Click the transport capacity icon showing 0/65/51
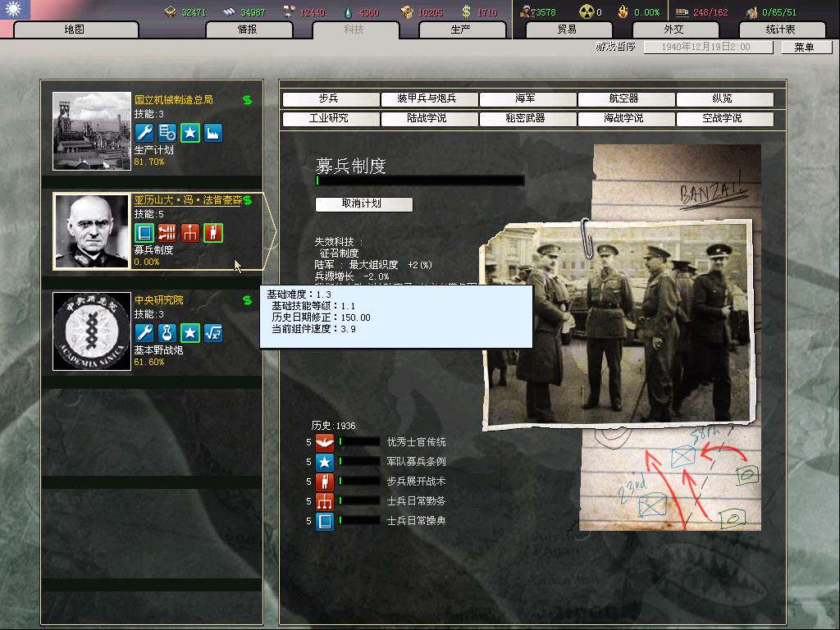Image resolution: width=840 pixels, height=630 pixels. coord(752,11)
